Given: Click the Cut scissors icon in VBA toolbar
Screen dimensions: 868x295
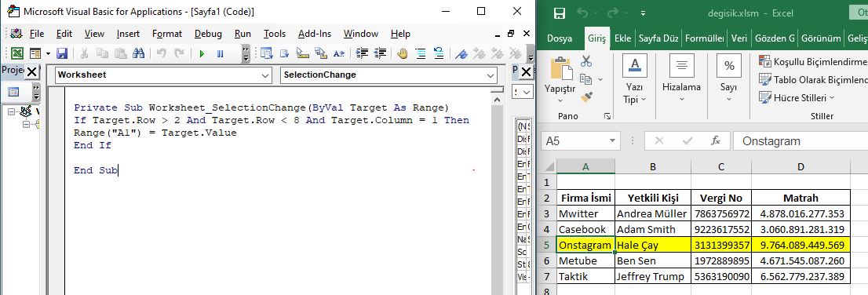Looking at the screenshot, I should [x=84, y=53].
